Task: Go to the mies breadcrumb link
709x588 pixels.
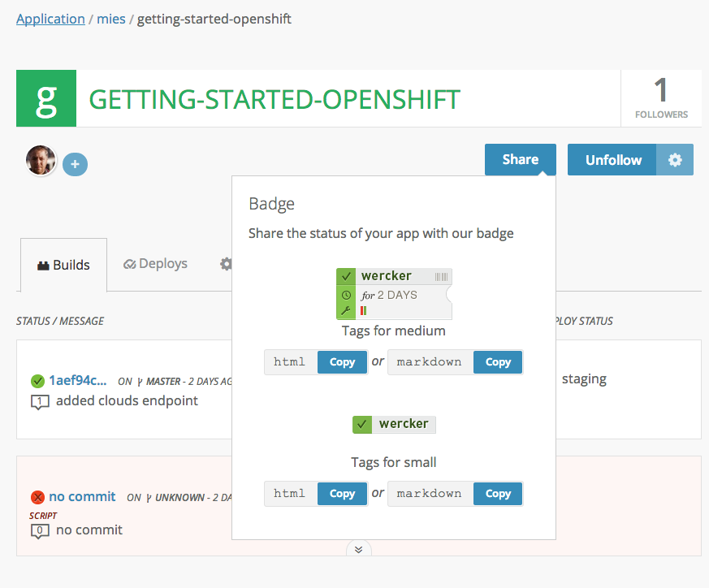Action: coord(110,19)
